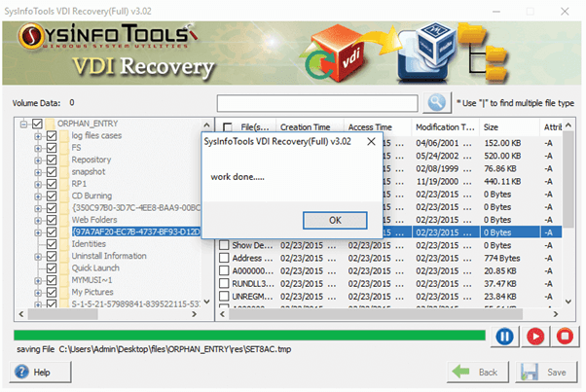Uncheck the Web Folders checkbox

(52, 220)
